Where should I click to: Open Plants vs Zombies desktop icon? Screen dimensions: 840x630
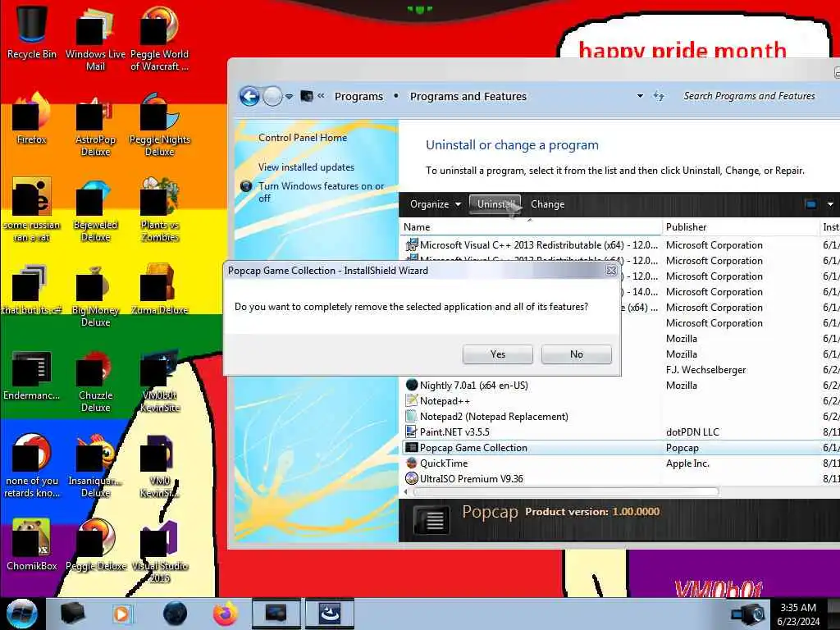coord(160,210)
